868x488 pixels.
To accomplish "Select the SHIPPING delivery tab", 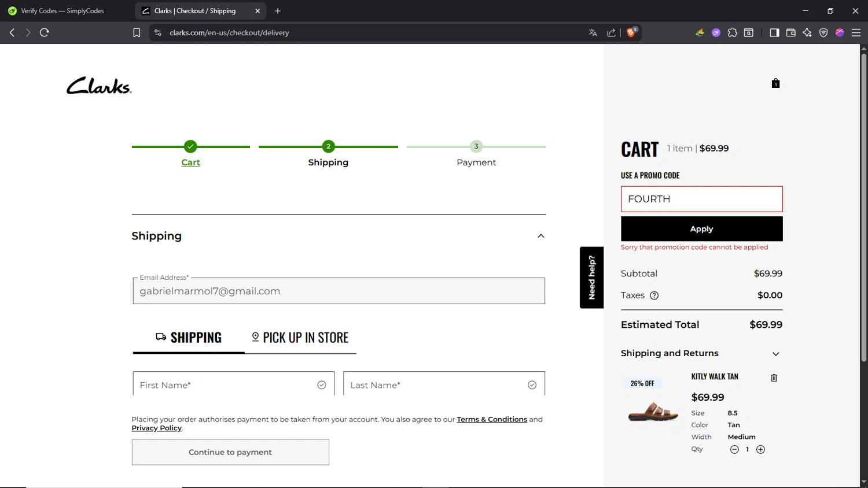I will pos(189,338).
